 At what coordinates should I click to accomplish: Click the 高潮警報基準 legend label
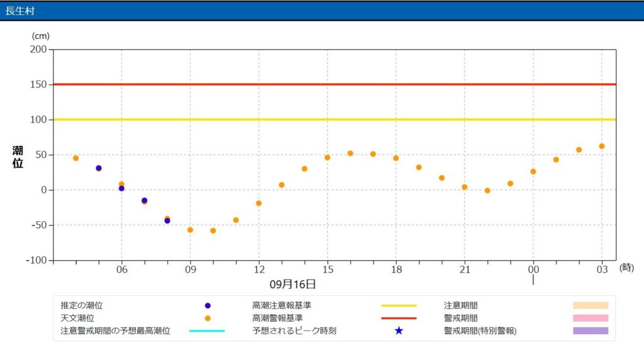tap(277, 318)
